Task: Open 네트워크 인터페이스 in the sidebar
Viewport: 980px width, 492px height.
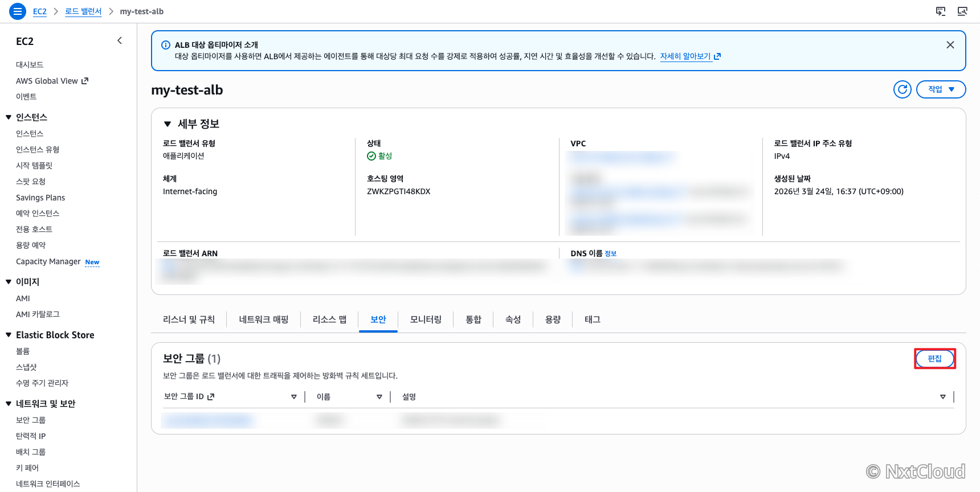Action: point(48,484)
